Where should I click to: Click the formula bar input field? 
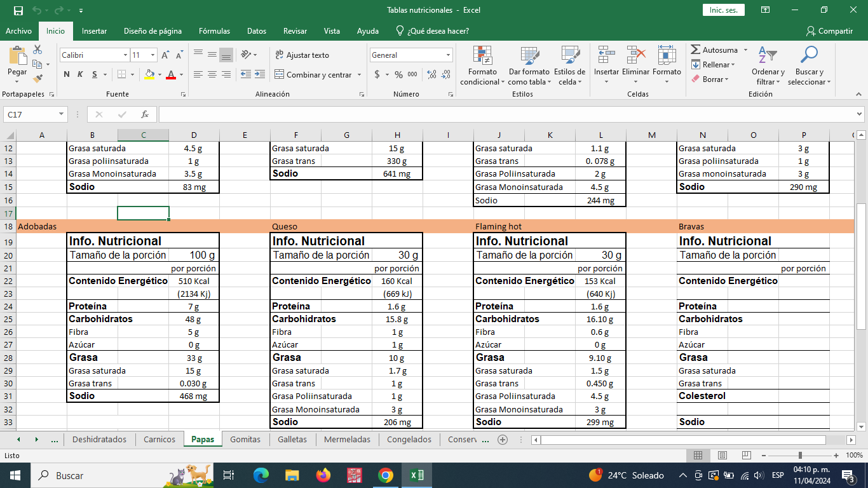tap(506, 114)
